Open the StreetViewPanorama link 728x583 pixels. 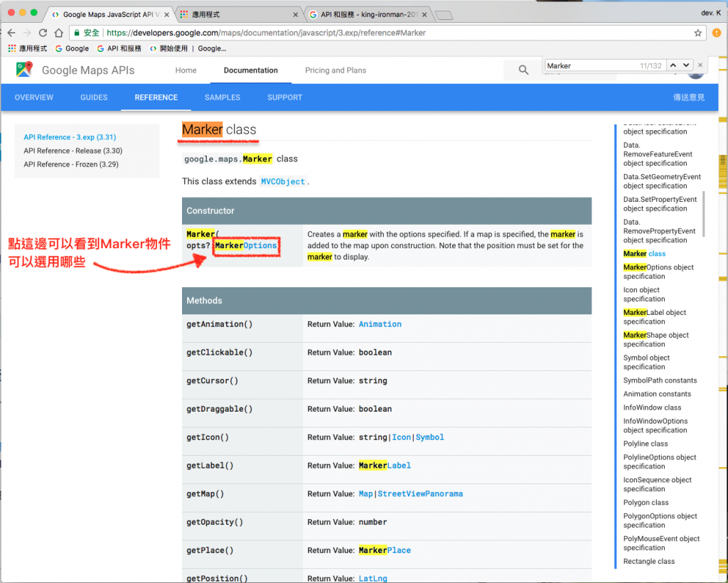coord(419,494)
